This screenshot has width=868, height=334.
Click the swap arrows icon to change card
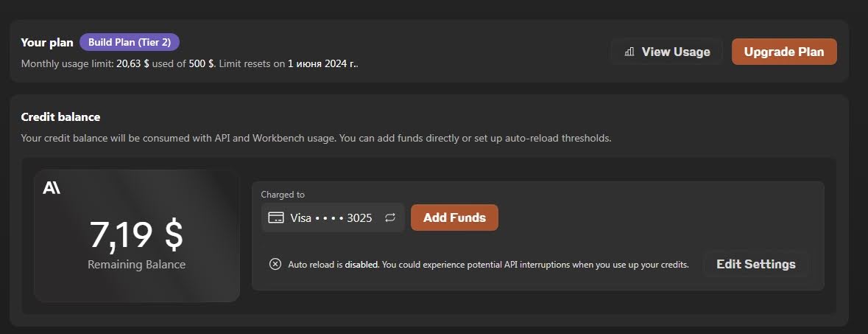click(x=390, y=218)
